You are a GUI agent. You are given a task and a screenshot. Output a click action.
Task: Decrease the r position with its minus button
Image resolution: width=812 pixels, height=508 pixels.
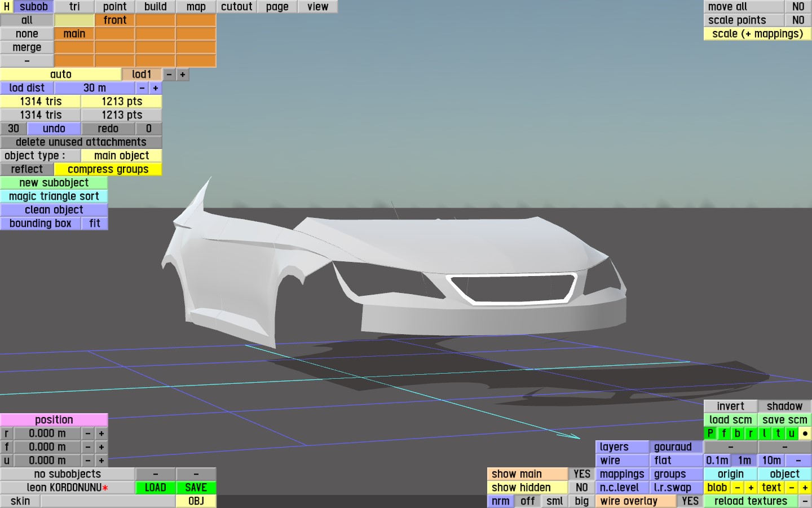[88, 433]
